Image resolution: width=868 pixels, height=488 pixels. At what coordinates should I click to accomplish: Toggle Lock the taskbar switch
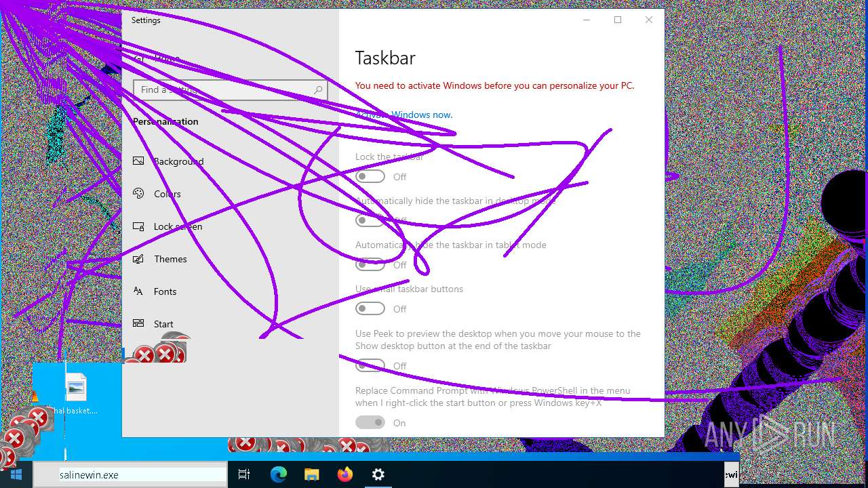[x=370, y=176]
